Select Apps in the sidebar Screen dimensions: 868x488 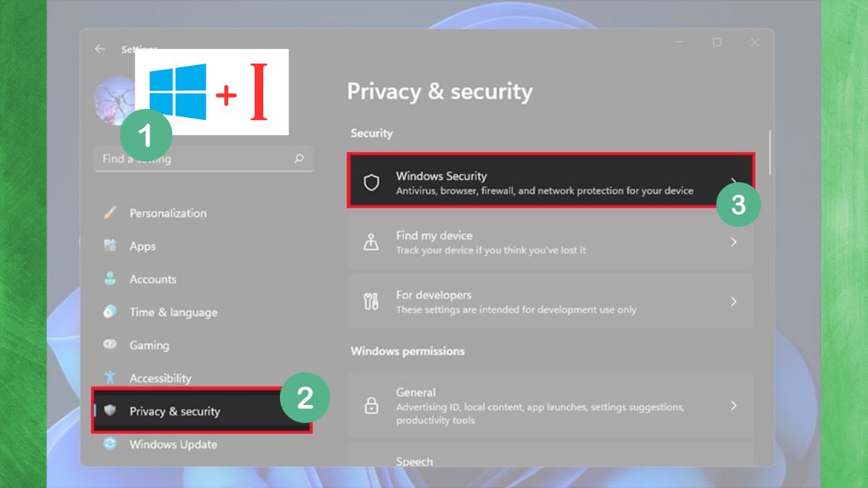click(x=203, y=247)
